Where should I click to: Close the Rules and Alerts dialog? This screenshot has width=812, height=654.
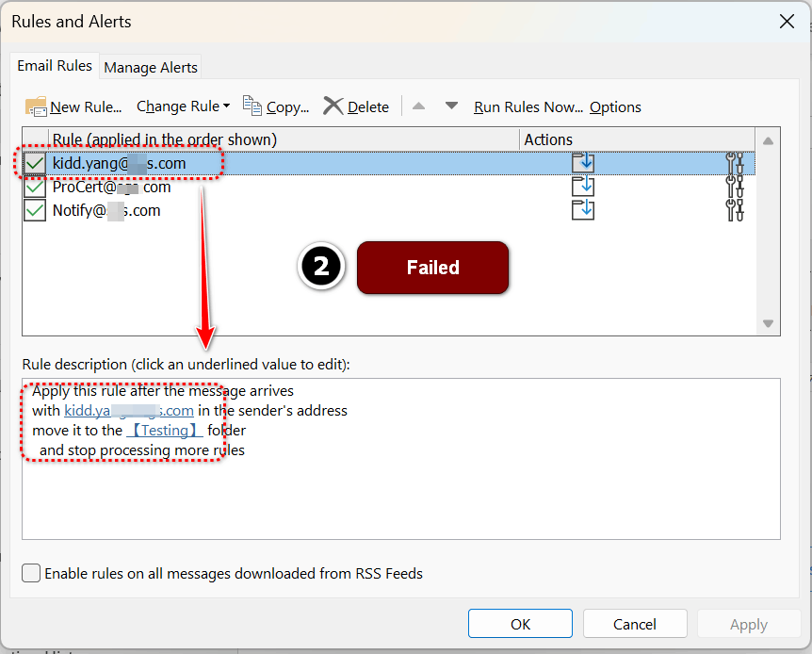coord(787,22)
